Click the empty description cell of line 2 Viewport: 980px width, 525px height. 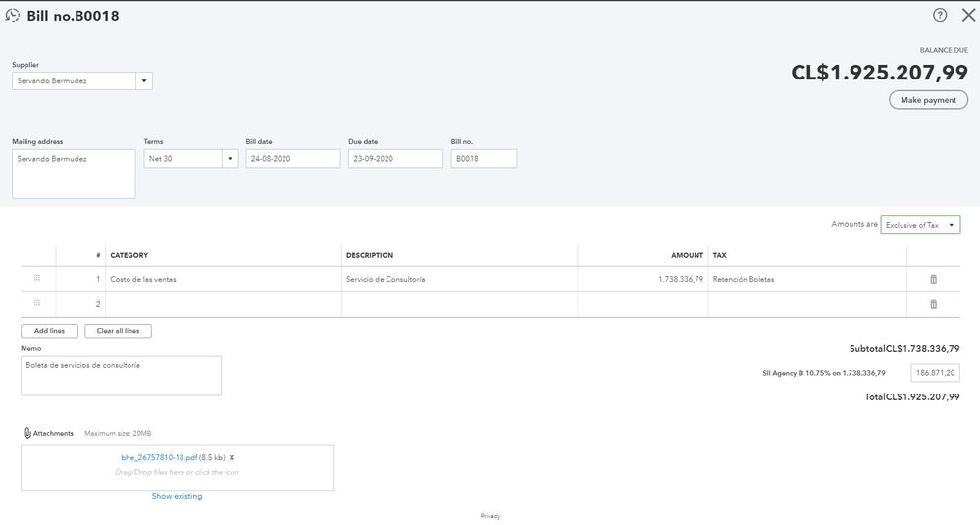click(459, 304)
